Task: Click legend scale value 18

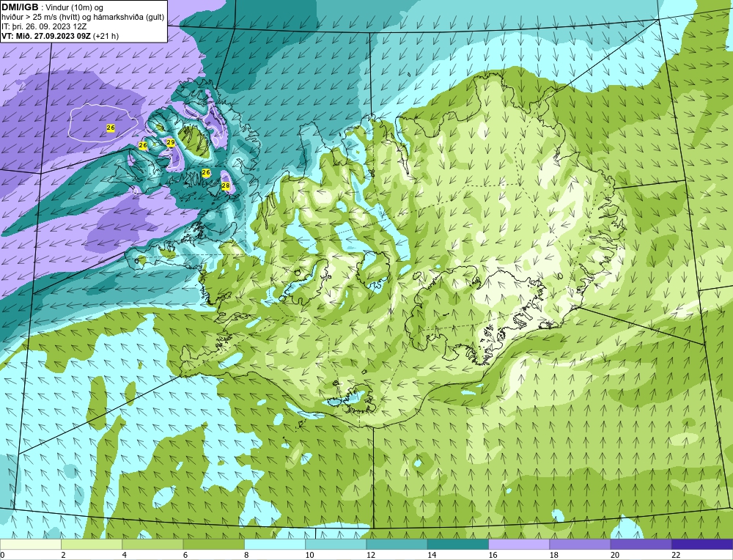Action: (553, 555)
